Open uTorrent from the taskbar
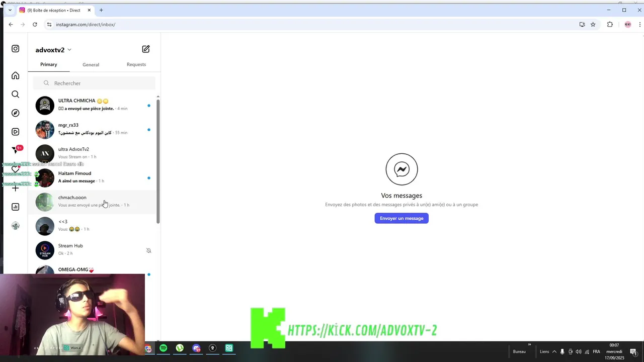Viewport: 644px width, 362px height. [x=180, y=348]
